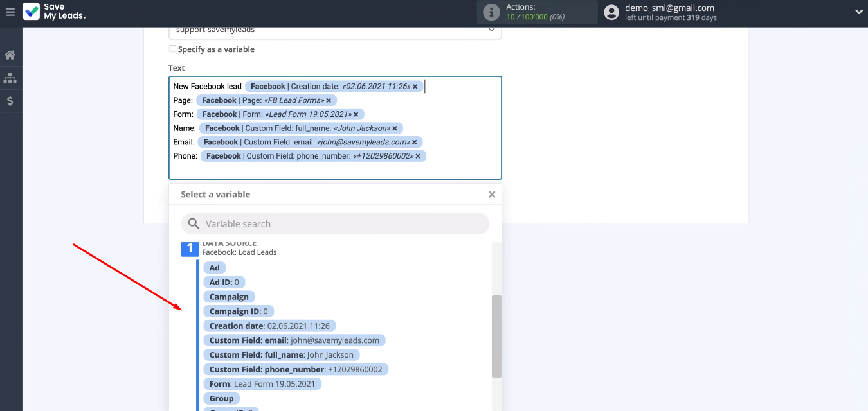Screen dimensions: 868x411
Task: Remove the Page FB Lead Forms tag
Action: pos(329,100)
